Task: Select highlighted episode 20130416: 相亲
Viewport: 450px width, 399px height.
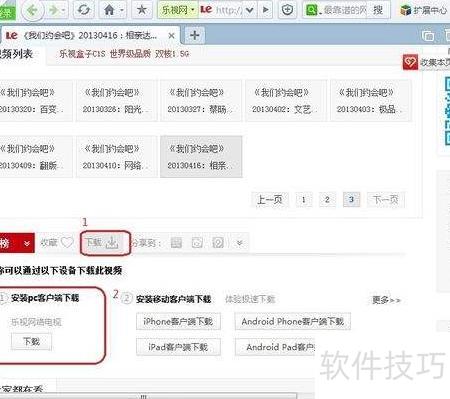Action: [201, 157]
